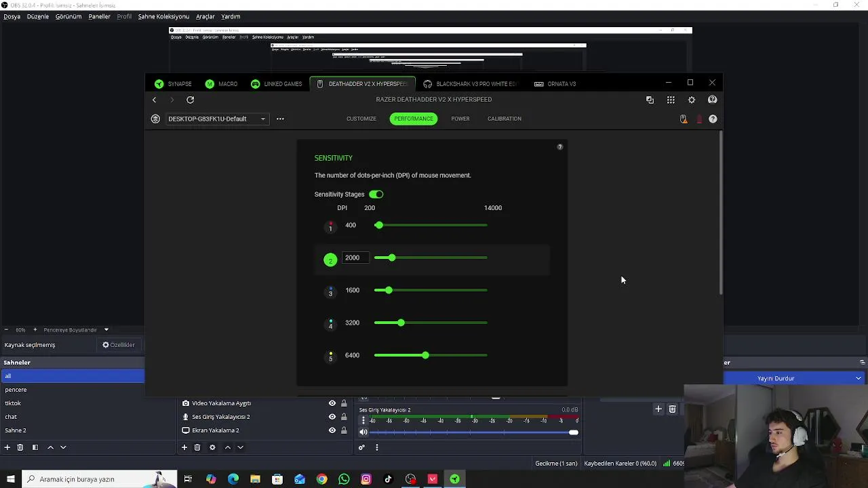Click the Razer window vertical scrollbar
This screenshot has width=868, height=488.
point(721,213)
